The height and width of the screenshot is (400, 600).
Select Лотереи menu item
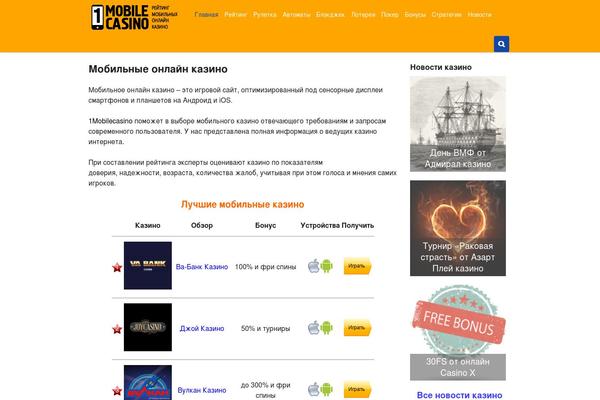(363, 15)
